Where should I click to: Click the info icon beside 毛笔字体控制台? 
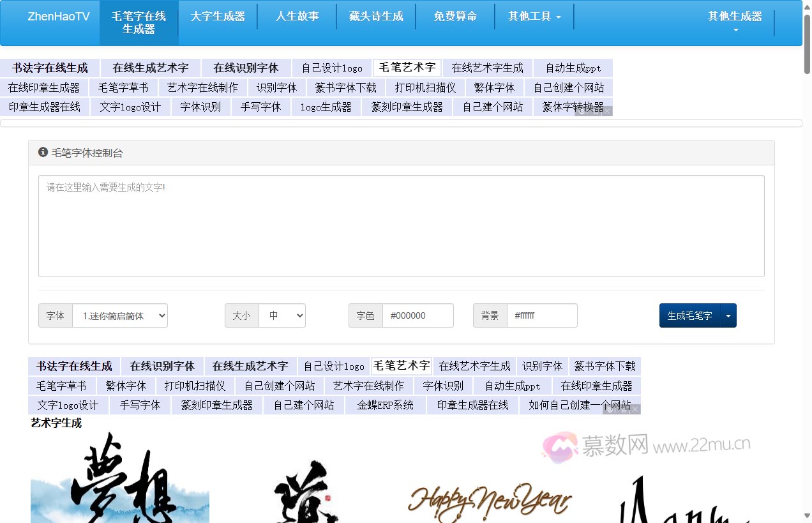[x=42, y=153]
